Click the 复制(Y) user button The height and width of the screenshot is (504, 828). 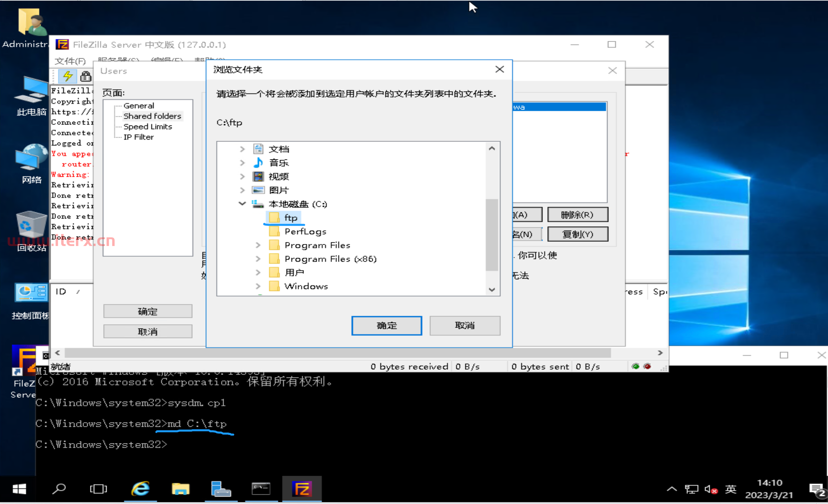point(578,234)
